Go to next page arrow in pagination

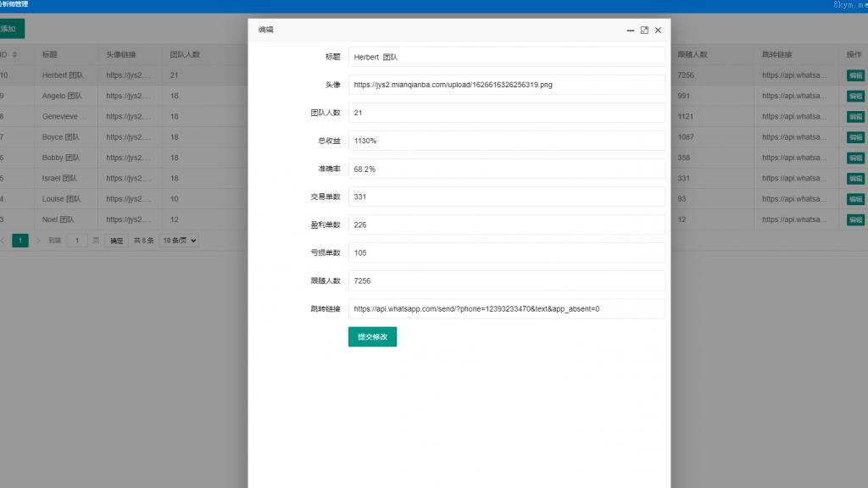click(38, 241)
